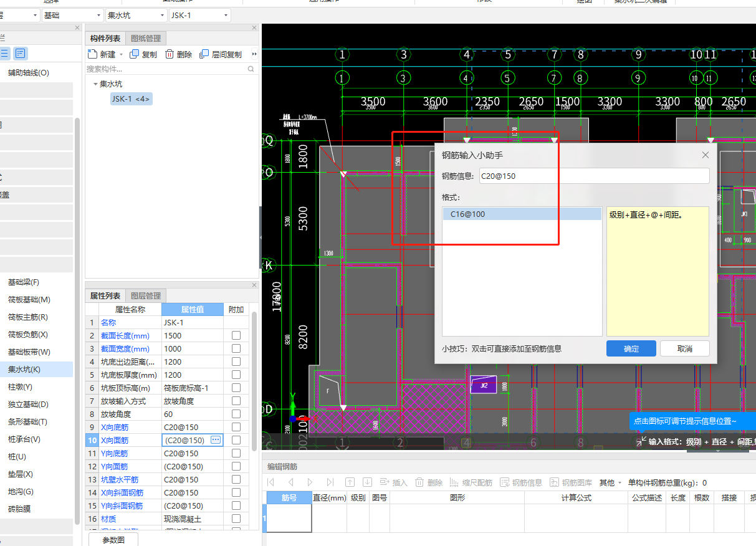Switch to the 图层管理 tab
This screenshot has width=756, height=546.
pos(145,296)
